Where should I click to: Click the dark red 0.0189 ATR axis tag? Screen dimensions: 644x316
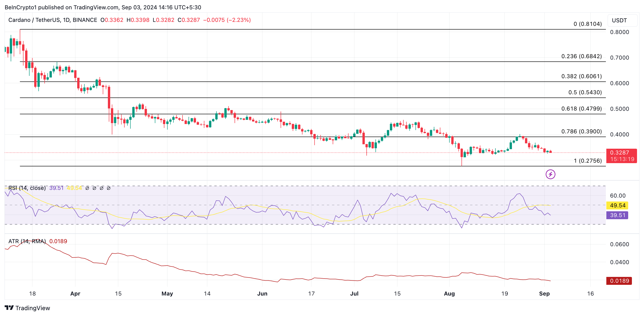click(x=619, y=281)
